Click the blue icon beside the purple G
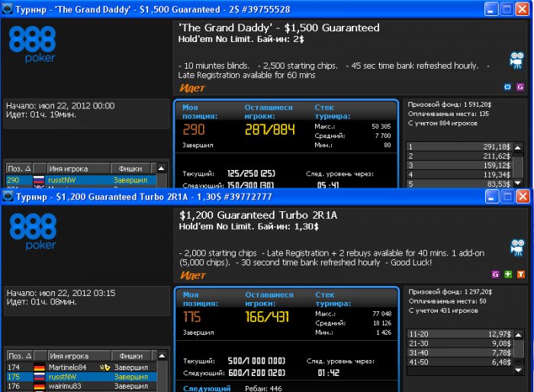The image size is (534, 392). (507, 87)
